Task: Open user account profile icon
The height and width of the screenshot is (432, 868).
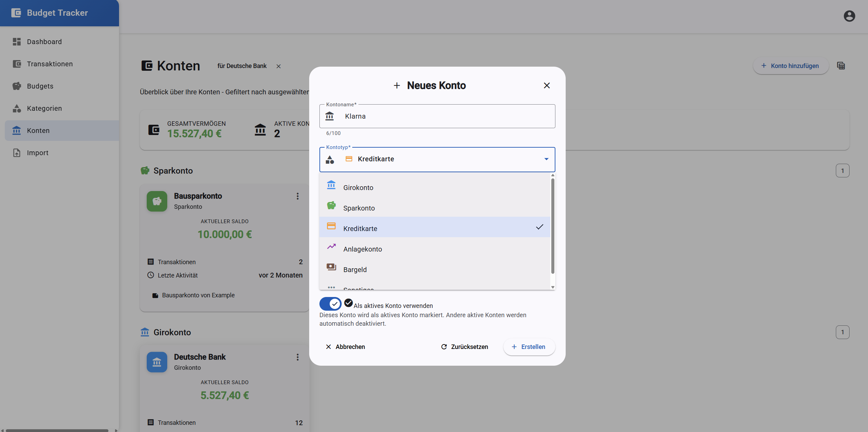Action: point(849,16)
